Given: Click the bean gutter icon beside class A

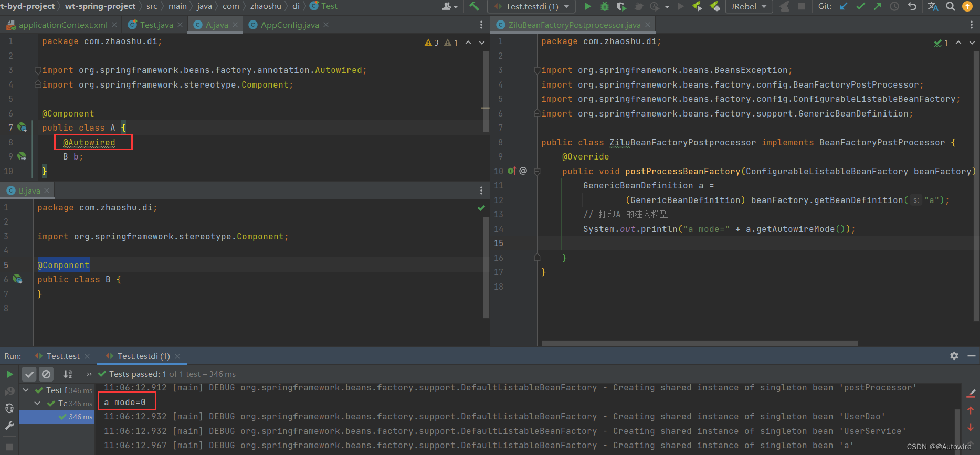Looking at the screenshot, I should [x=22, y=127].
